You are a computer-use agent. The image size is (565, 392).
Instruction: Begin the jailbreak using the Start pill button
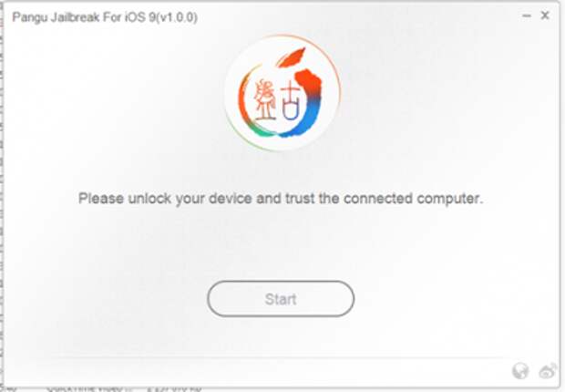pos(281,299)
